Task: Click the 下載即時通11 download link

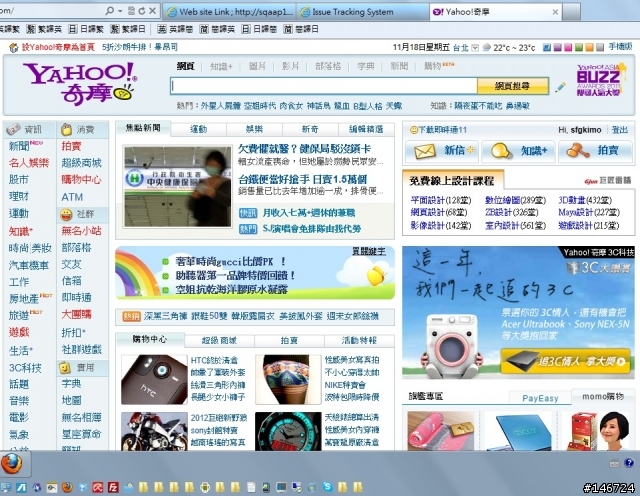Action: click(x=438, y=130)
